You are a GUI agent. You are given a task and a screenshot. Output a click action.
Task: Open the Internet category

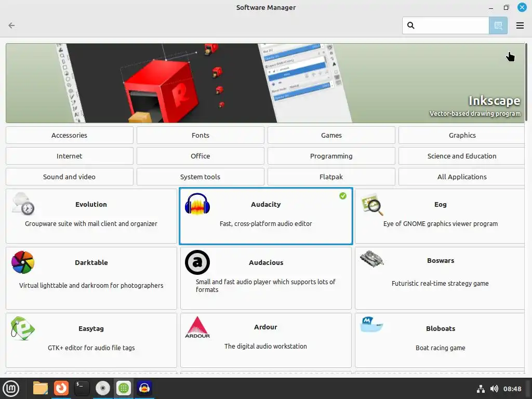click(69, 156)
